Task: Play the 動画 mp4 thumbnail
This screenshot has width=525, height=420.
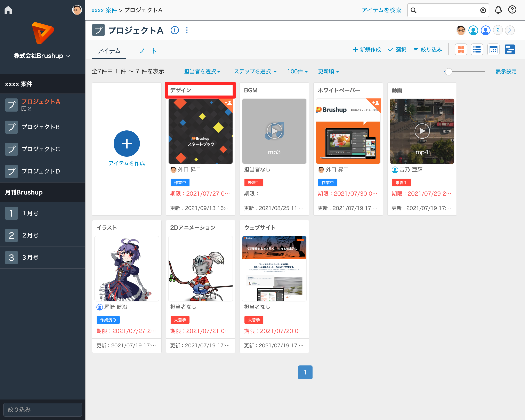Action: (422, 131)
